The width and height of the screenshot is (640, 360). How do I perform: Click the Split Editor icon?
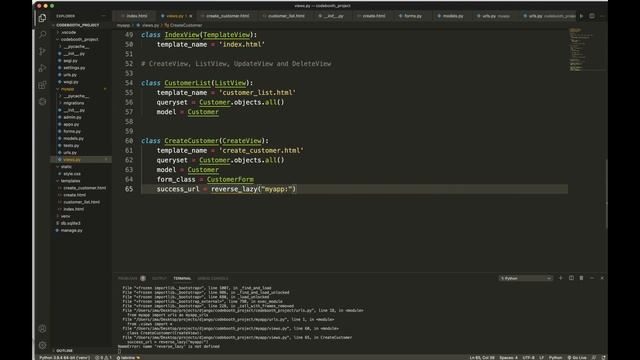click(592, 16)
